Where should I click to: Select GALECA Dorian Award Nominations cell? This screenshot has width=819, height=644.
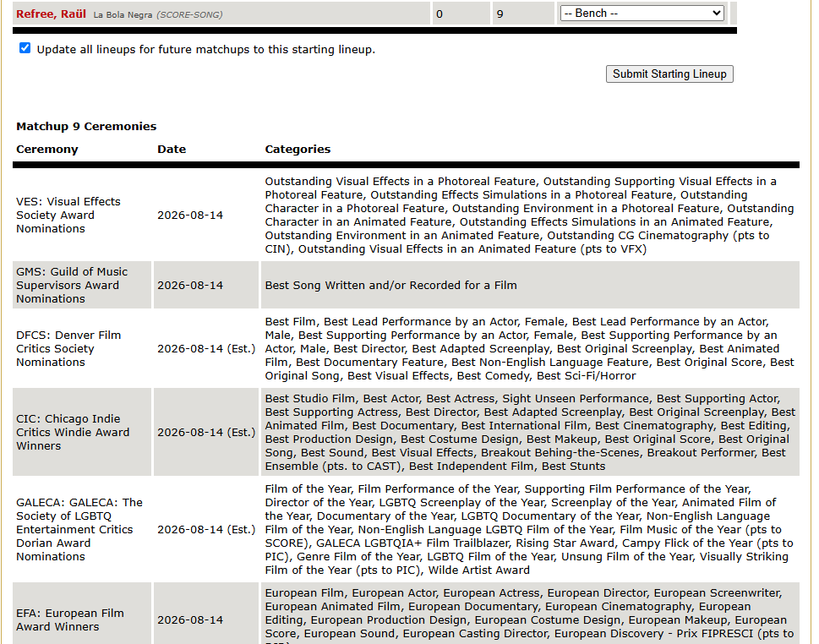click(x=82, y=529)
